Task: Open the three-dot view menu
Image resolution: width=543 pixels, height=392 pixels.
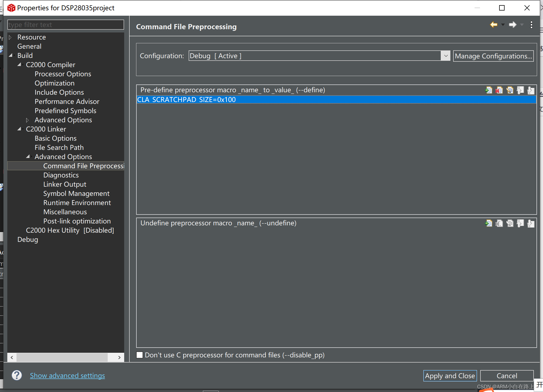Action: (532, 25)
